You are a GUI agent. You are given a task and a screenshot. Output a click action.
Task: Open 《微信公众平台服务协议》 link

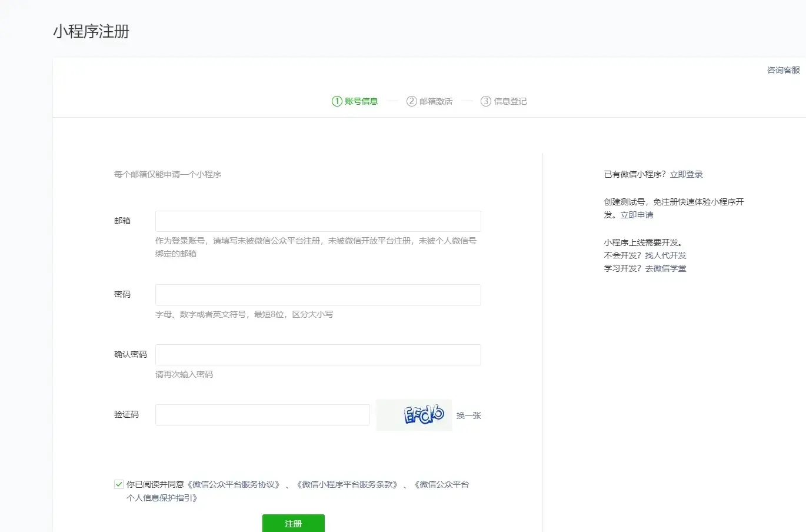pyautogui.click(x=234, y=484)
